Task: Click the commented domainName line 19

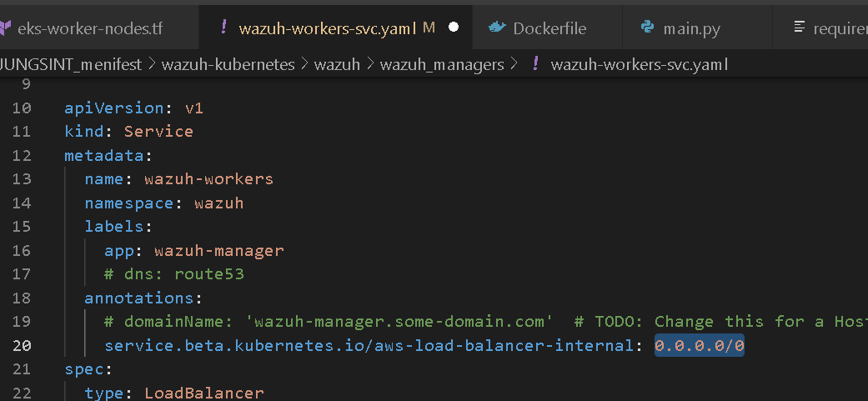Action: (486, 322)
